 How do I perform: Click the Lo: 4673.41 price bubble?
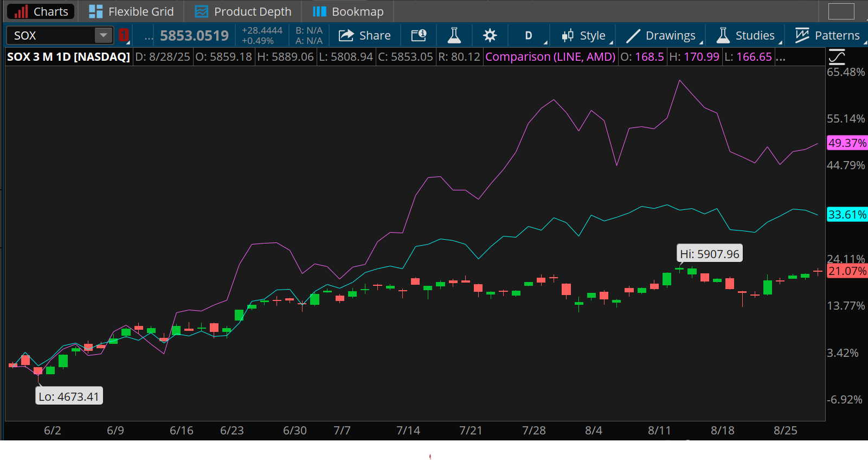coord(69,396)
